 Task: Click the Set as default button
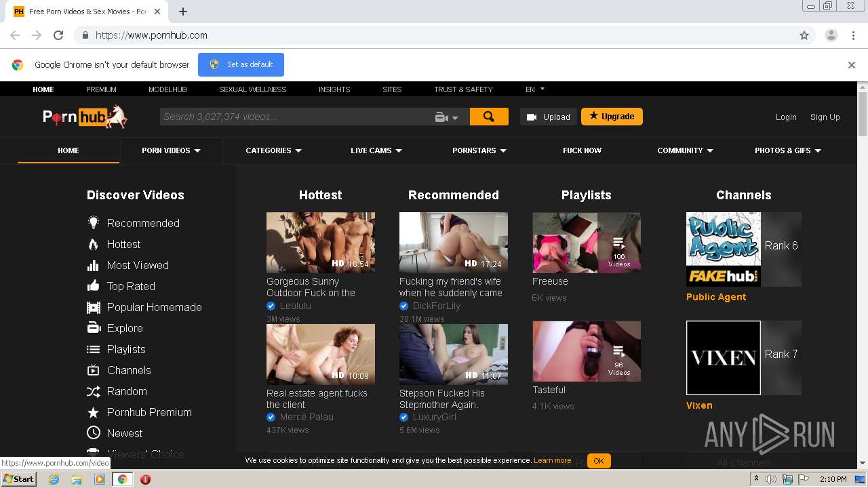coord(241,64)
